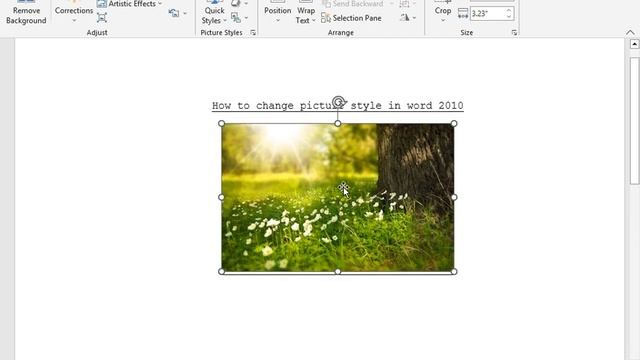Expand the Reset Picture dropdown arrow
Viewport: 640px width, 360px height.
point(185,13)
